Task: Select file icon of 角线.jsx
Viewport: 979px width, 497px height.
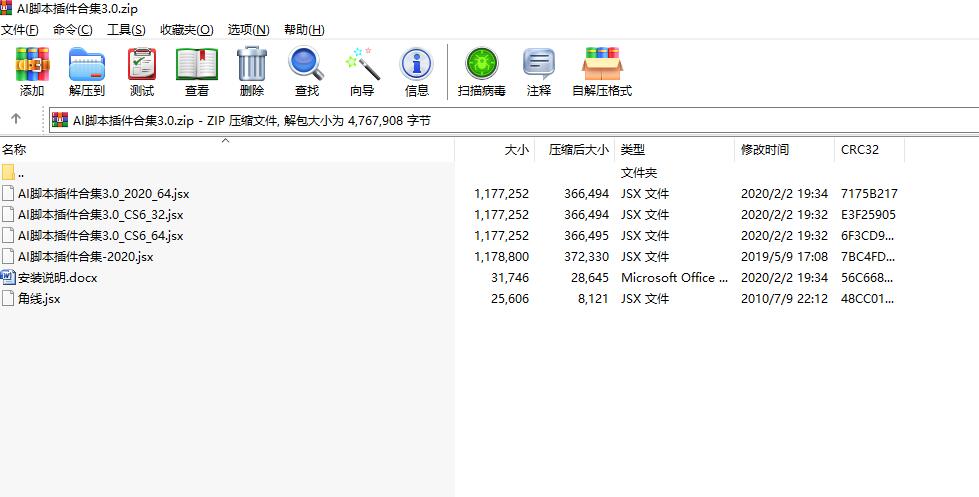Action: [x=7, y=298]
